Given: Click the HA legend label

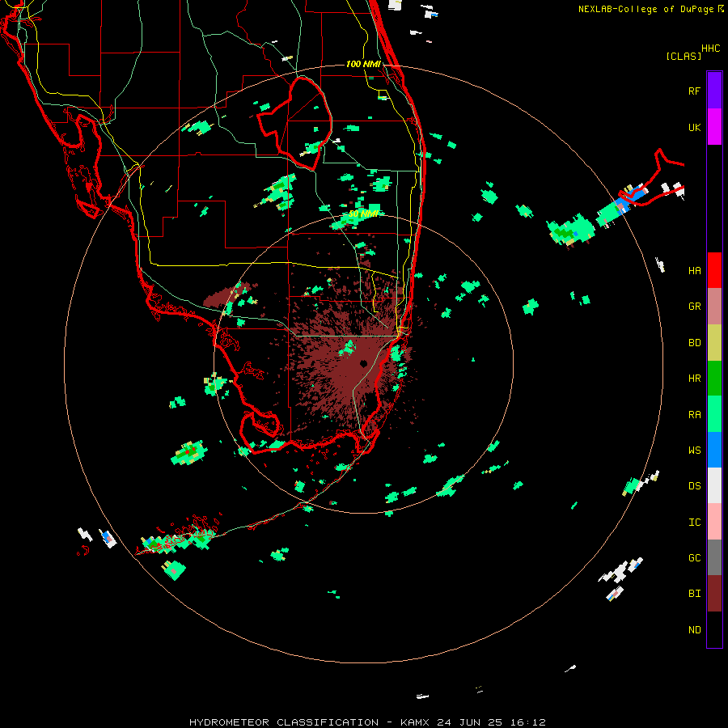Looking at the screenshot, I should [x=694, y=271].
